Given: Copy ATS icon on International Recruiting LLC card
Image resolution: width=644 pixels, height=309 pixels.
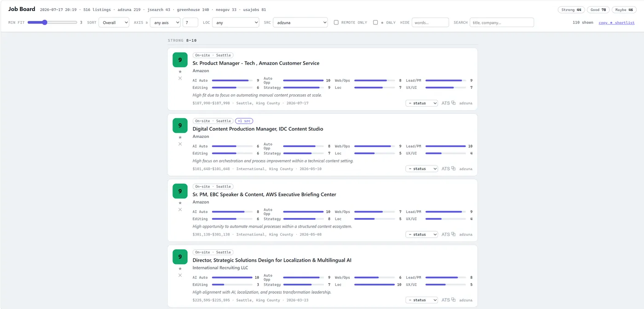Looking at the screenshot, I should tap(453, 300).
